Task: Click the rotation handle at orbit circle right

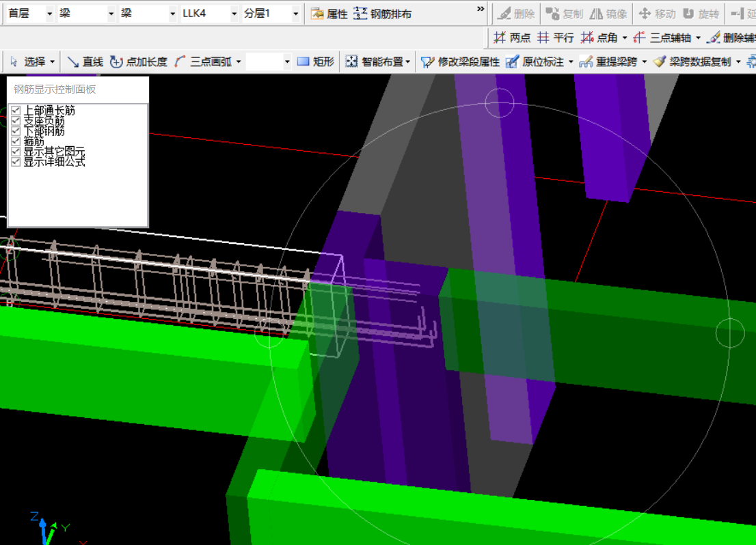Action: click(730, 333)
